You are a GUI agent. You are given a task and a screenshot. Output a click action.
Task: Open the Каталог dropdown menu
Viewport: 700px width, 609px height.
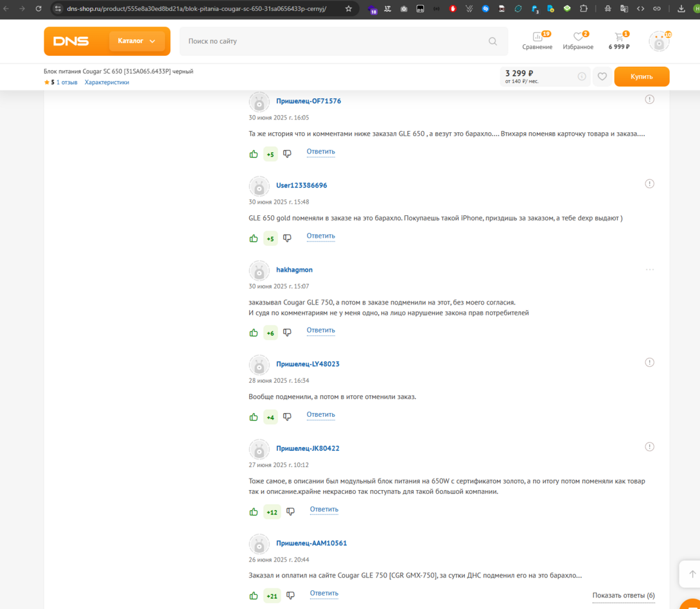(x=136, y=41)
